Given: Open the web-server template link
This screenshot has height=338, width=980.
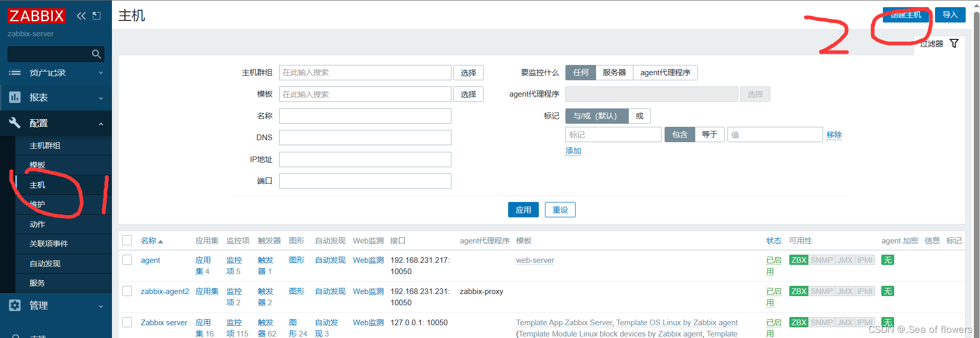Looking at the screenshot, I should click(x=535, y=260).
